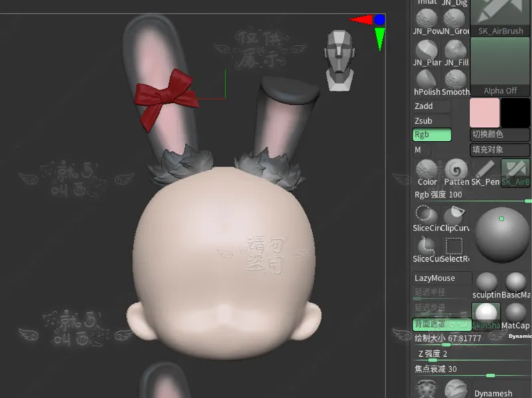Select the SelectRect tool
Image resolution: width=532 pixels, height=398 pixels.
[x=455, y=250]
